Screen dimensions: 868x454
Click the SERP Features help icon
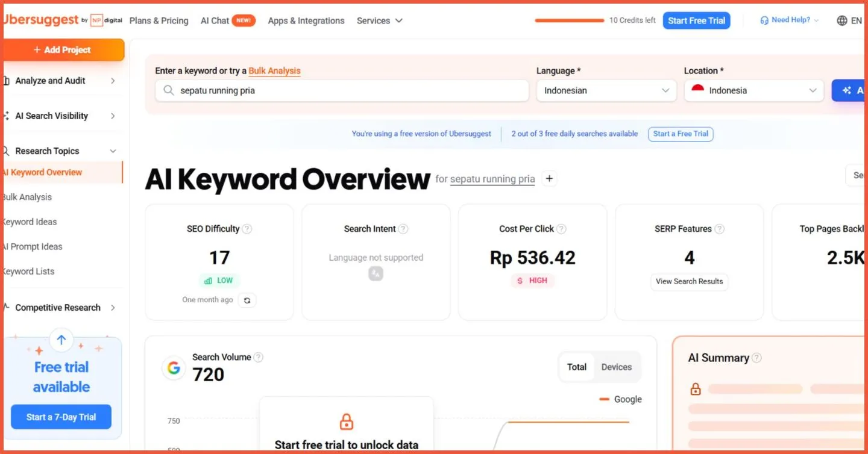point(719,229)
